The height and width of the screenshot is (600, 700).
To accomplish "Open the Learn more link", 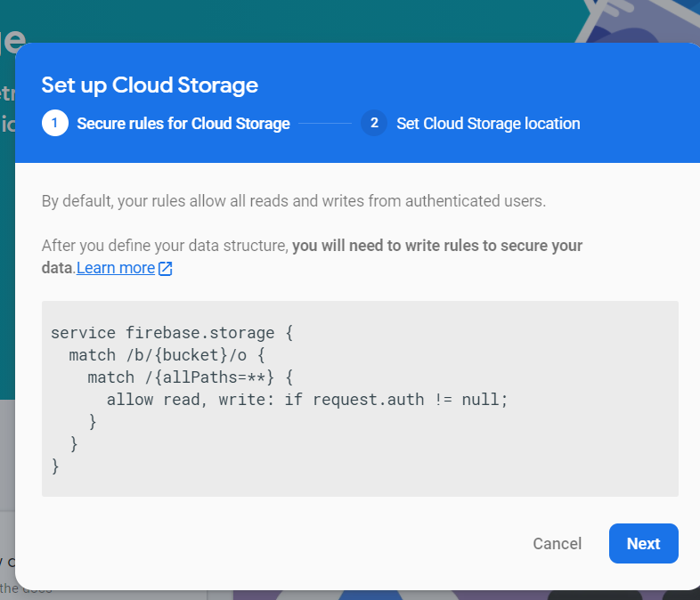I will [x=116, y=268].
